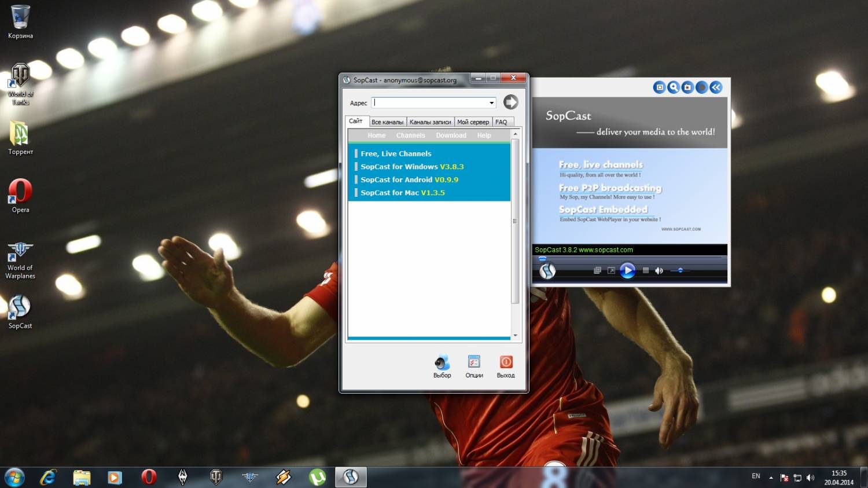The image size is (868, 488).
Task: Select the Opera desktop icon
Action: [x=20, y=196]
